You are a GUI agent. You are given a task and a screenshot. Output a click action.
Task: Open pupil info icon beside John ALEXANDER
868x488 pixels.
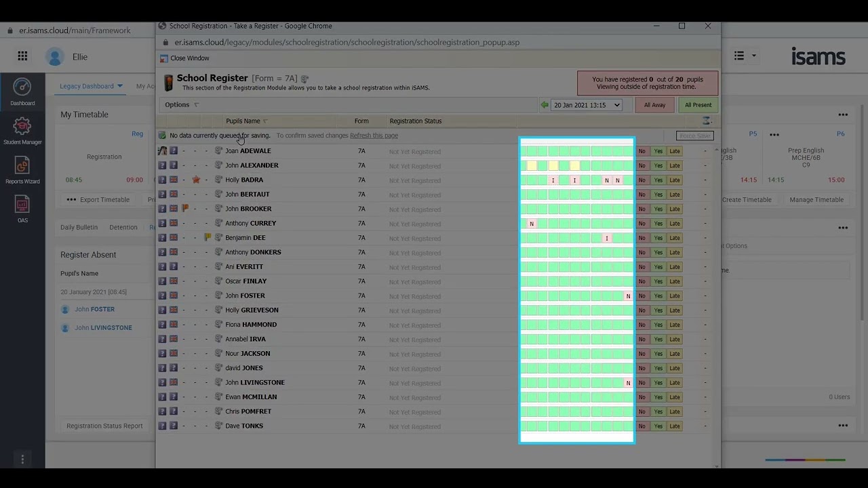(x=218, y=165)
